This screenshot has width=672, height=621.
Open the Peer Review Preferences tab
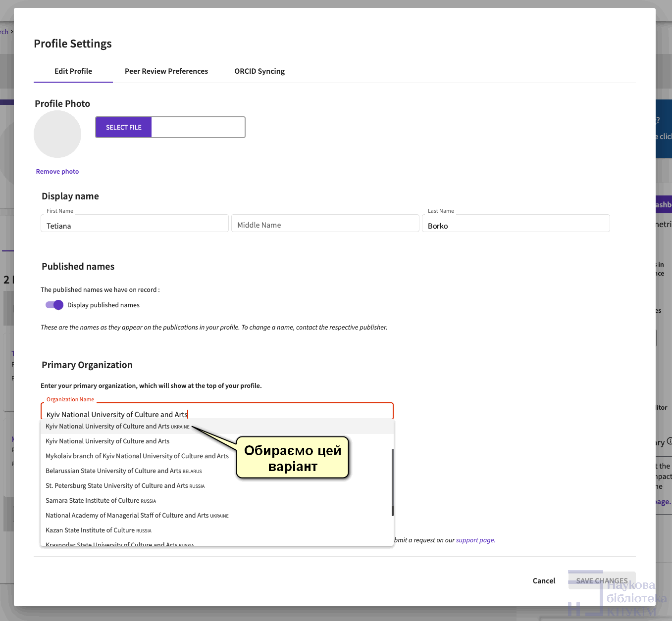pos(166,71)
